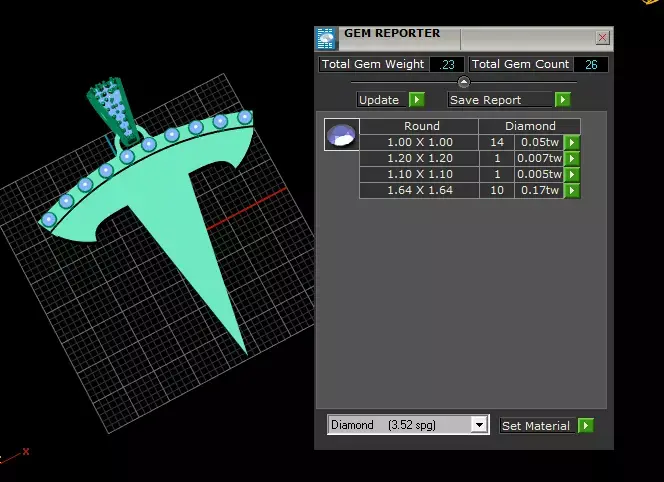664x482 pixels.
Task: Click the green arrow for the 1.20 X 1.20 row
Action: (572, 158)
